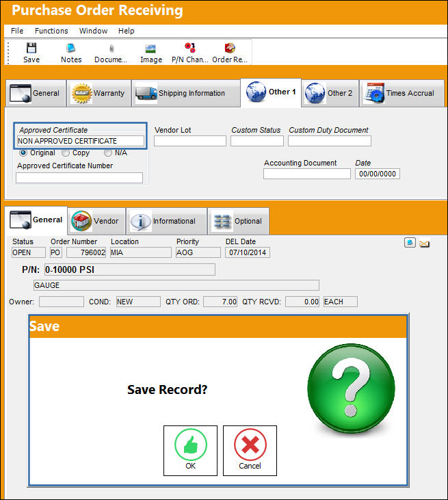Switch to the Warranty tab

tap(99, 93)
